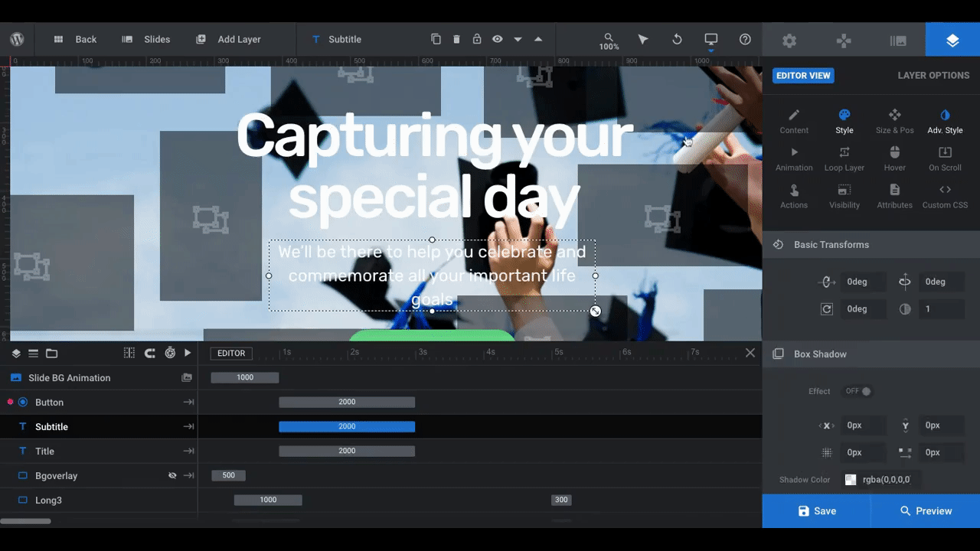980x551 pixels.
Task: Select the Title layer row
Action: coord(99,451)
